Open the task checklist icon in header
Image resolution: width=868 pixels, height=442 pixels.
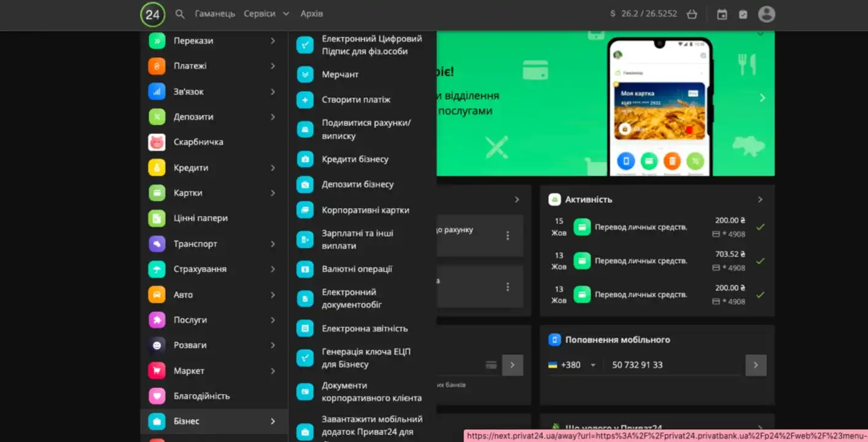point(743,14)
